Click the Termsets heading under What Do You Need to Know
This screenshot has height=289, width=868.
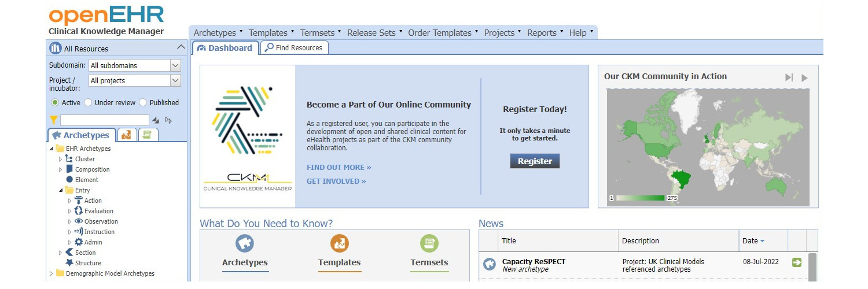[429, 262]
